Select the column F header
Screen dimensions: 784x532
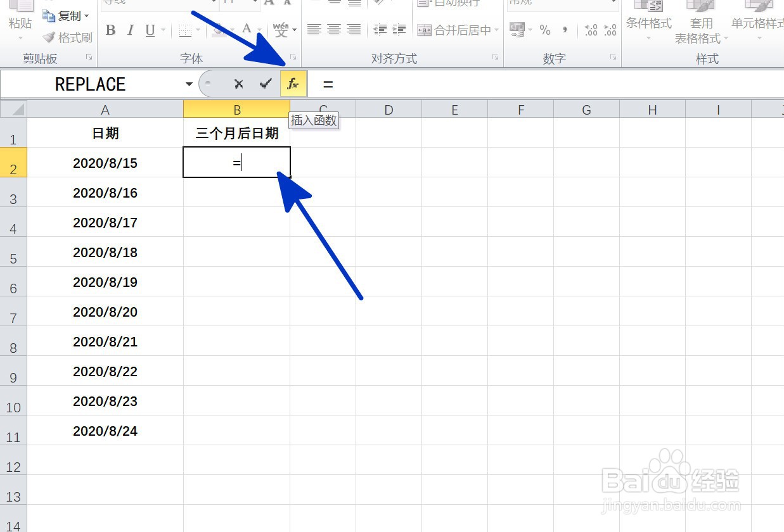pyautogui.click(x=521, y=110)
